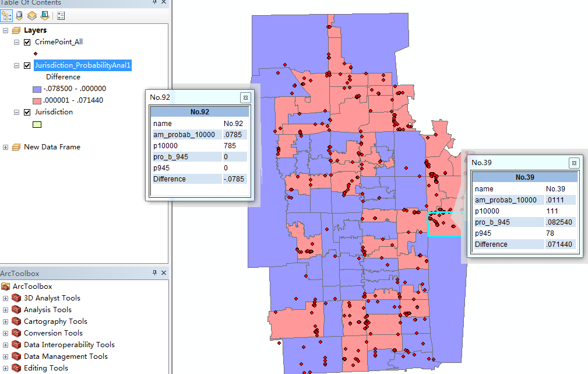Click the No.92 popup table header
588x374 pixels.
199,112
